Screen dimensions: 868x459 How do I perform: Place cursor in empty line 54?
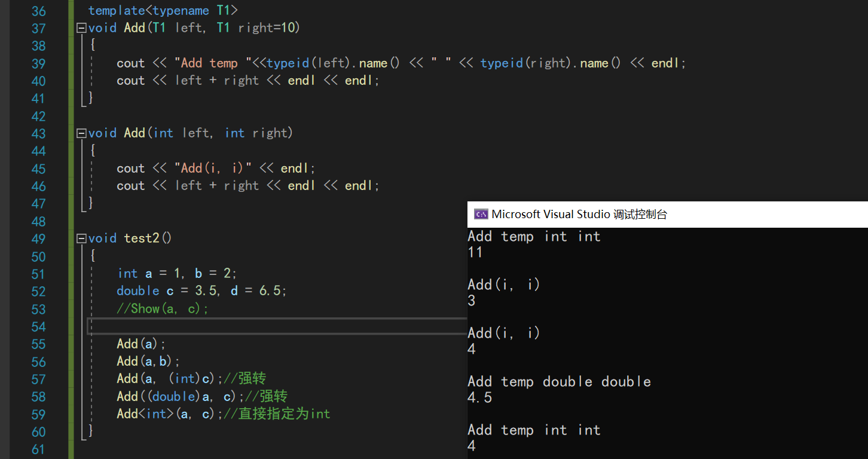point(278,326)
